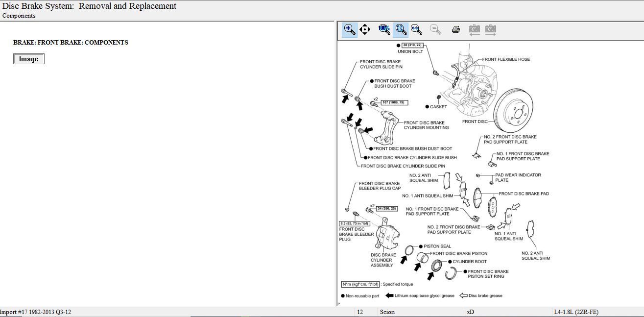644x317 pixels.
Task: Click PAD WEAR INDICATOR PLATE label
Action: (x=518, y=177)
